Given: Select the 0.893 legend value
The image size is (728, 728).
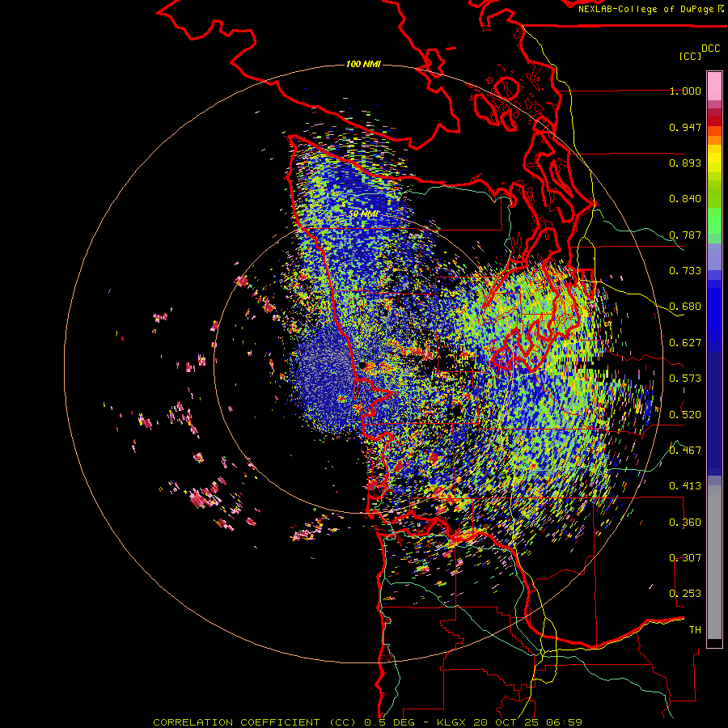Looking at the screenshot, I should pos(685,163).
